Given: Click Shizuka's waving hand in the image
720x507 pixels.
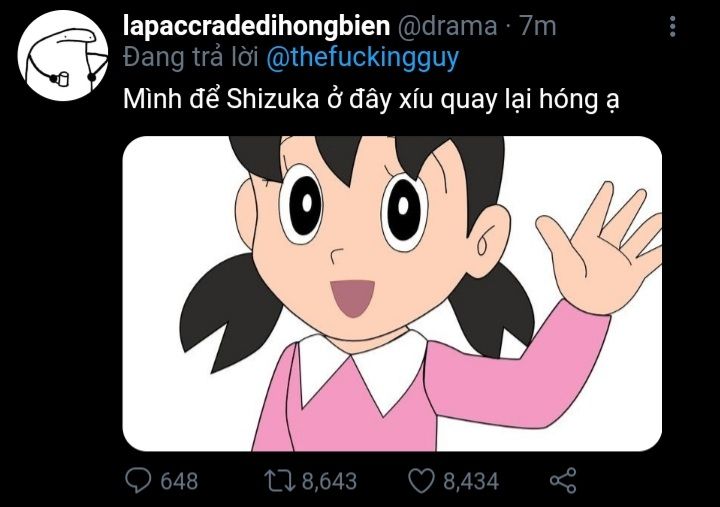Looking at the screenshot, I should (599, 249).
